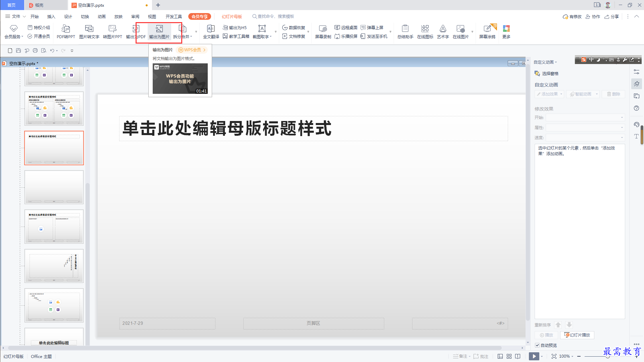The image size is (644, 362).
Task: Select the 图片转文字 tool
Action: coord(89,32)
